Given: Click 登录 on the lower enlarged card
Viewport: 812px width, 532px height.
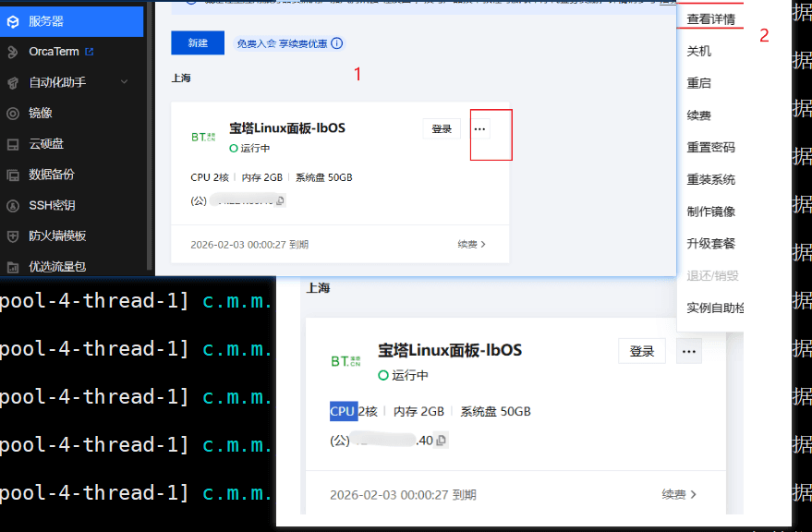Looking at the screenshot, I should click(x=642, y=351).
